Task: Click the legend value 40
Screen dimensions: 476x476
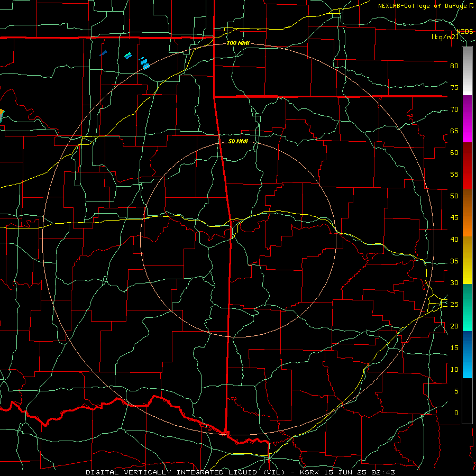Action: [x=454, y=240]
